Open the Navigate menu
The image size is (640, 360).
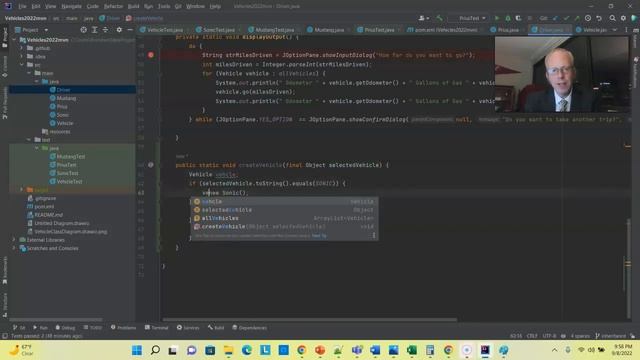click(71, 6)
